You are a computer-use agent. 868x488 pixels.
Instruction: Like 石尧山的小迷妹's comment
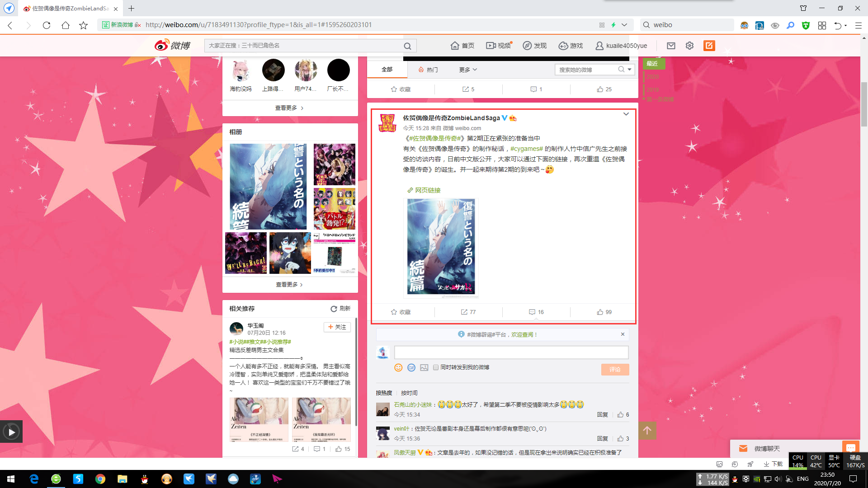point(623,414)
